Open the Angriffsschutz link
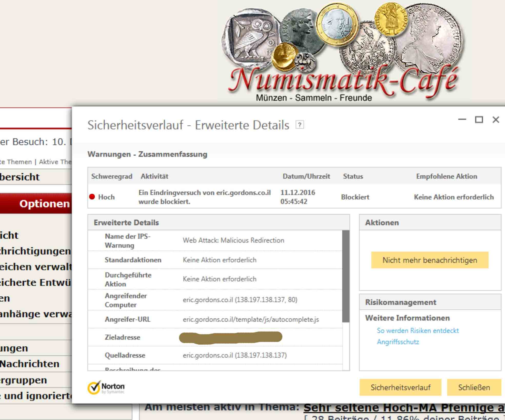Image resolution: width=505 pixels, height=420 pixels. (x=398, y=342)
